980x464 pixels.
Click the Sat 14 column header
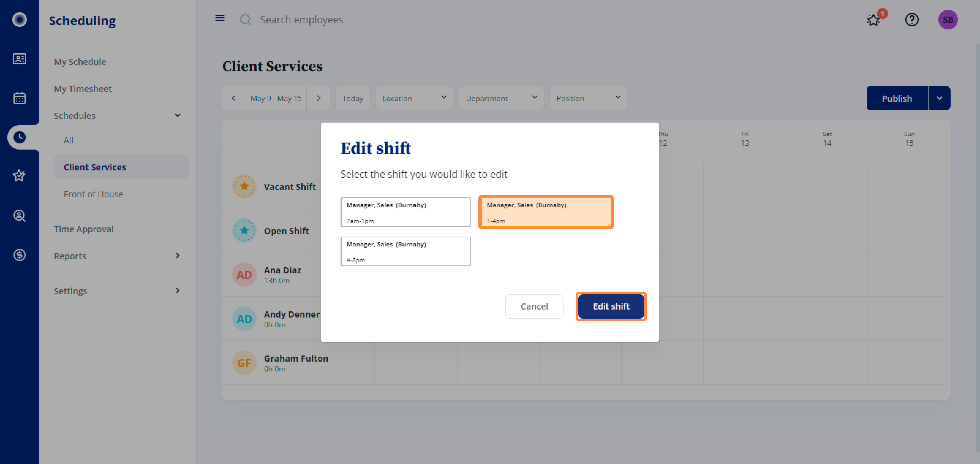[827, 139]
